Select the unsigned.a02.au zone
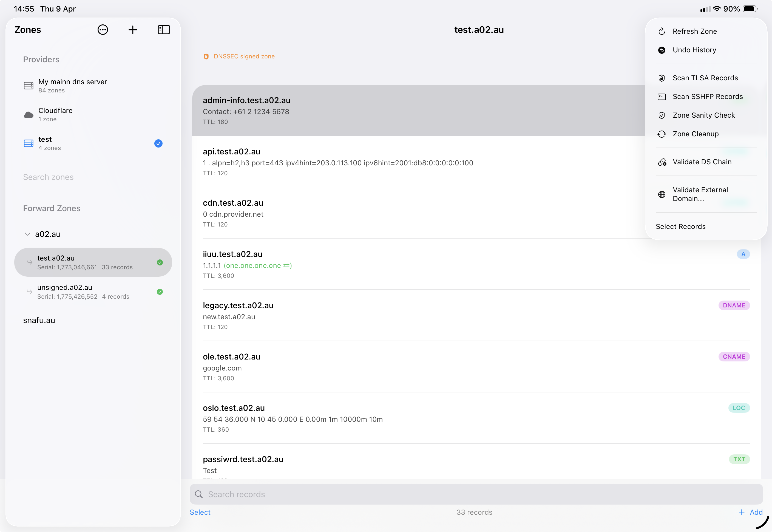The height and width of the screenshot is (532, 772). pyautogui.click(x=93, y=292)
